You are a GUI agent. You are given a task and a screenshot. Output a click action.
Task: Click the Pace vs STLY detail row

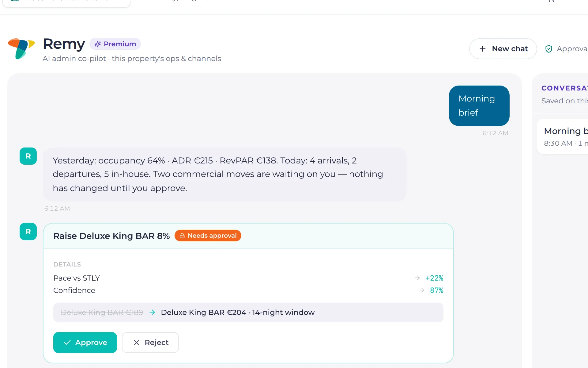(248, 278)
